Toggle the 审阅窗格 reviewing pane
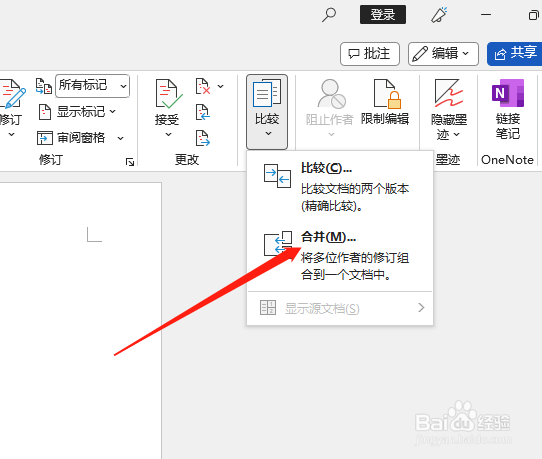This screenshot has width=542, height=459. 71,138
